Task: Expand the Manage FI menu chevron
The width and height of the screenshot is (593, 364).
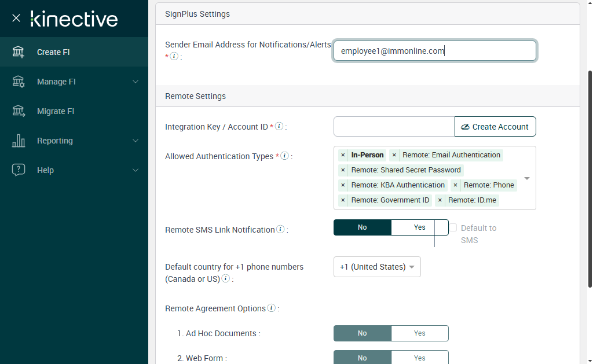Action: pos(136,82)
